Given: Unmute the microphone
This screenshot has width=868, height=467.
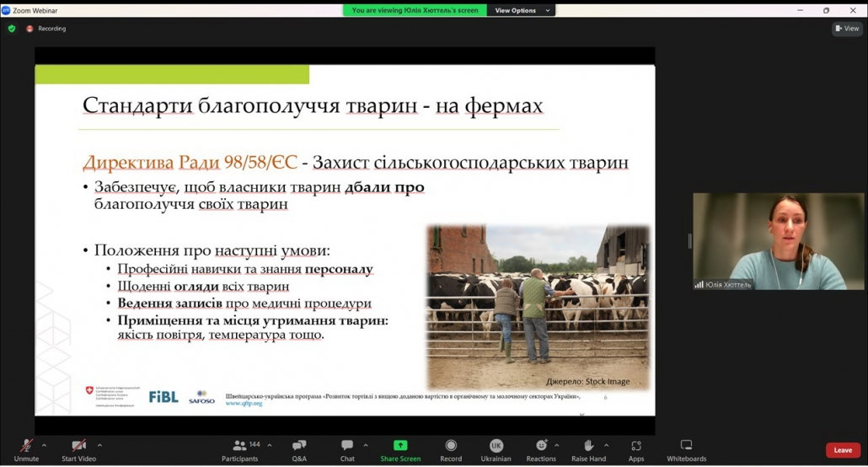Looking at the screenshot, I should tap(26, 449).
